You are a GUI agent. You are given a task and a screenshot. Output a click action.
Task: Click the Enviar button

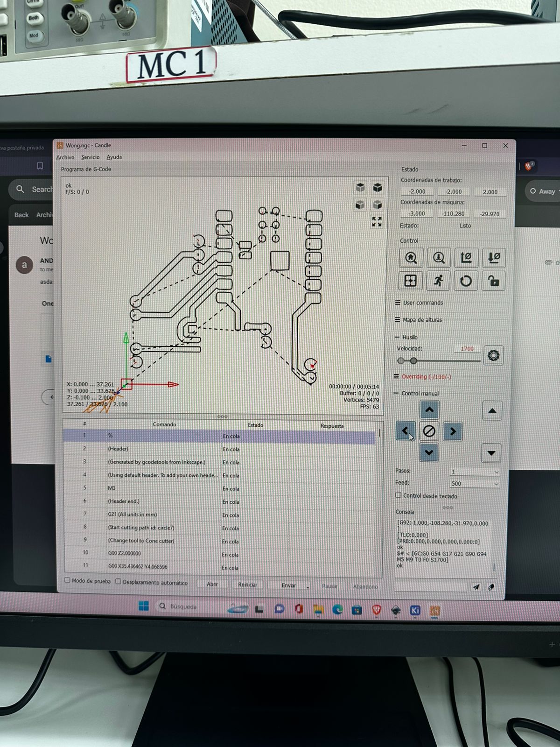tap(288, 585)
